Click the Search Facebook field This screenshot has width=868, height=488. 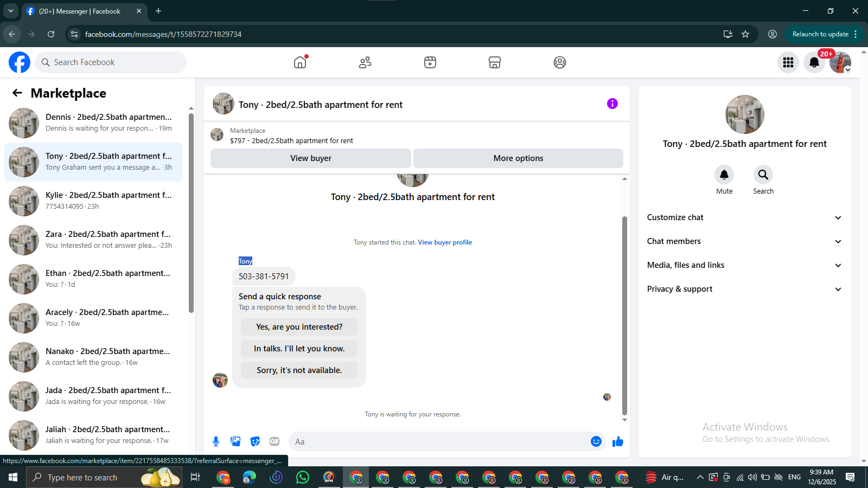[111, 62]
